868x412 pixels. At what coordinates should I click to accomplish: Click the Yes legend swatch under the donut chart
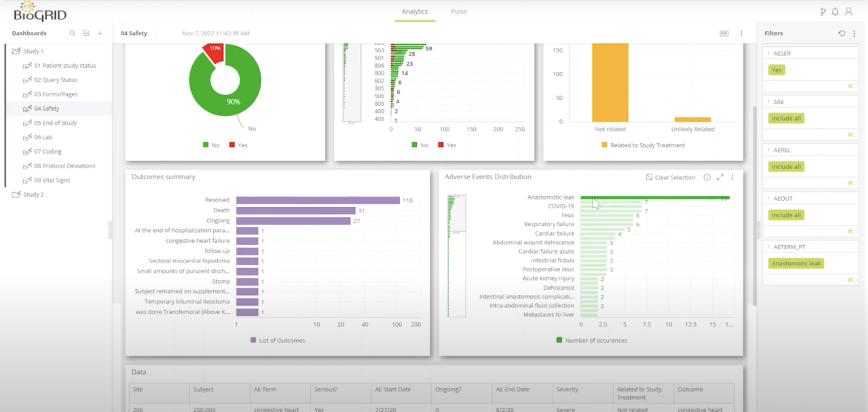[x=232, y=145]
